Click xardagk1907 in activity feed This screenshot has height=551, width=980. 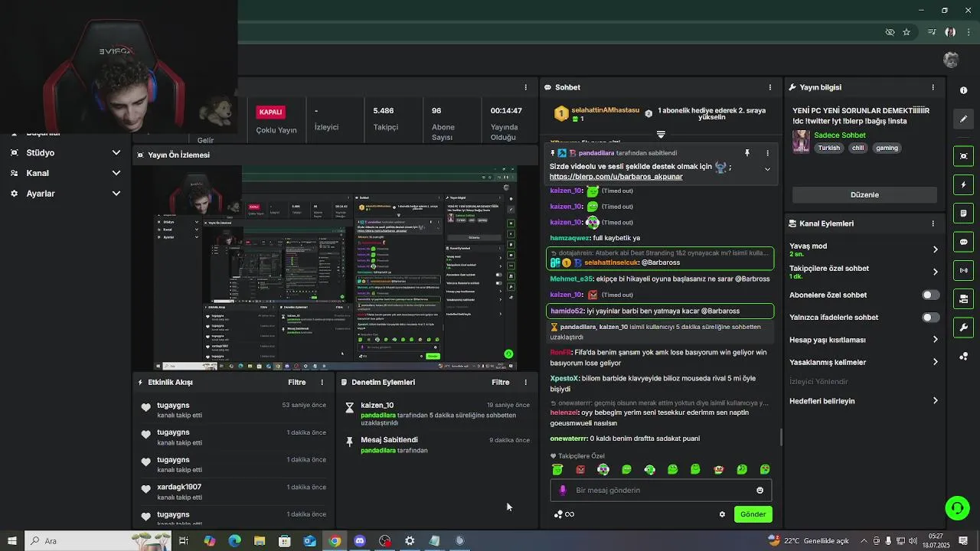[179, 487]
